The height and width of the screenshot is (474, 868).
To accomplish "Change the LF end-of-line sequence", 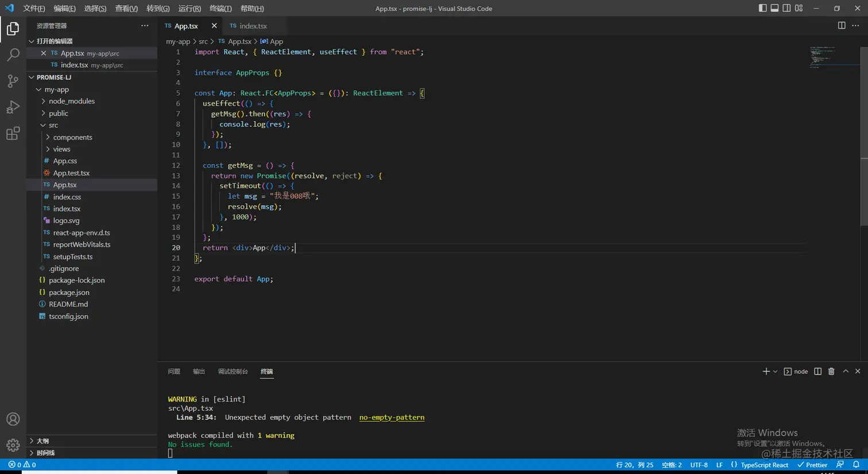I will click(719, 465).
